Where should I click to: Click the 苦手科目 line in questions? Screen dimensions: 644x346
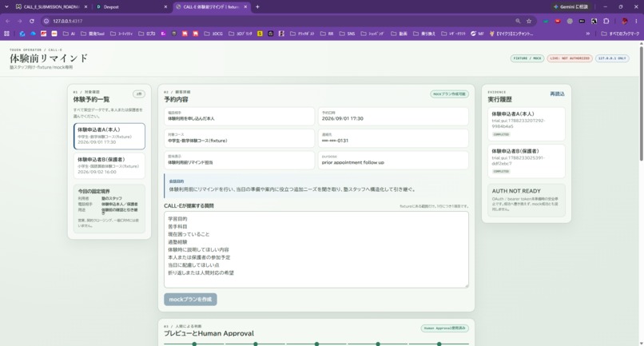tap(177, 226)
